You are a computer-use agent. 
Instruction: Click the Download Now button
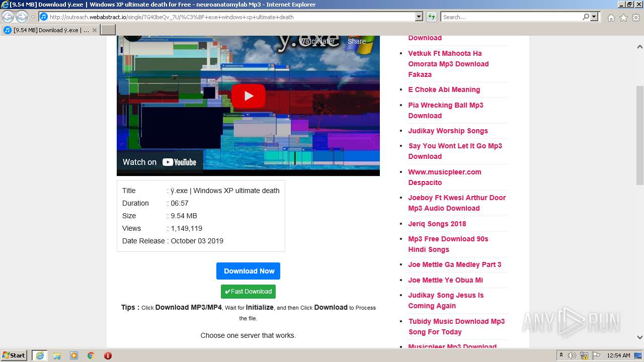tap(249, 271)
